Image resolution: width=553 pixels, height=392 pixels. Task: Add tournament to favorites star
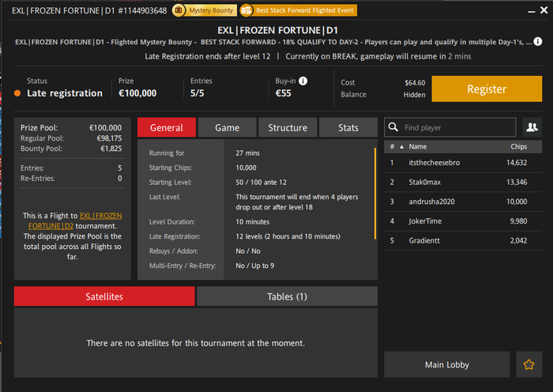[x=529, y=364]
